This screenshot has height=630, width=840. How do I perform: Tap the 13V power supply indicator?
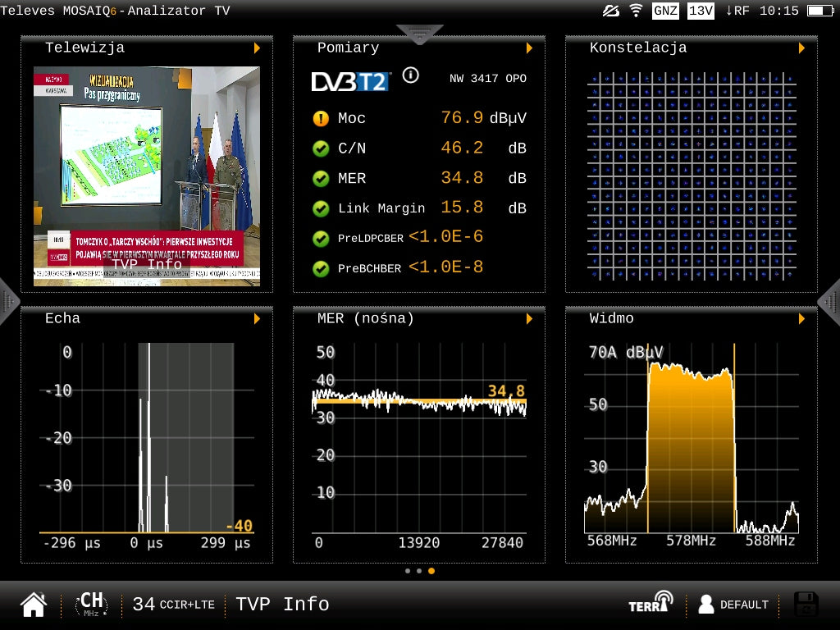tap(701, 11)
